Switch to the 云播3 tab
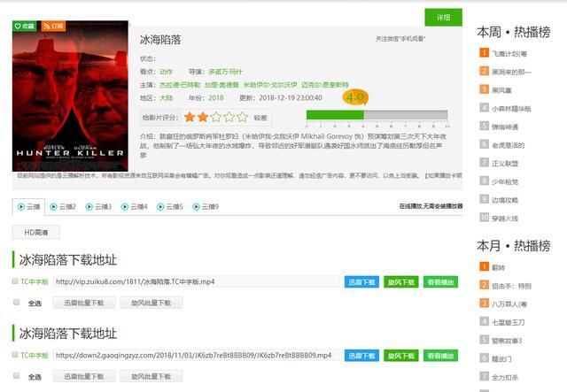567x392 pixels. 98,207
